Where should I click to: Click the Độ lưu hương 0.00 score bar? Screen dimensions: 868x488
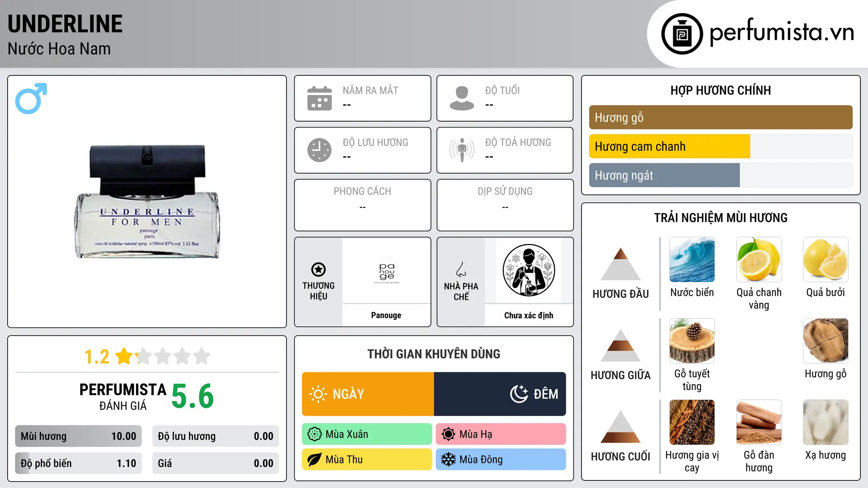tap(215, 436)
